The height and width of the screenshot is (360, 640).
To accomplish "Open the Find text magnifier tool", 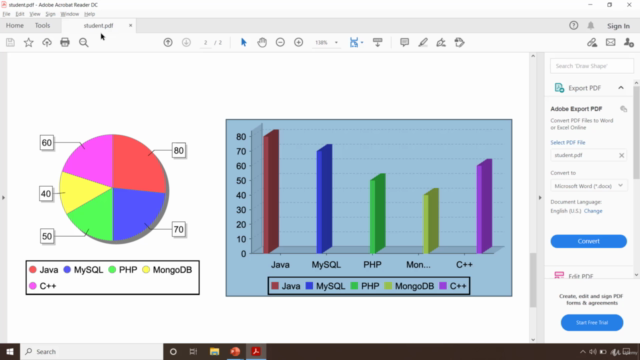I will pyautogui.click(x=84, y=42).
